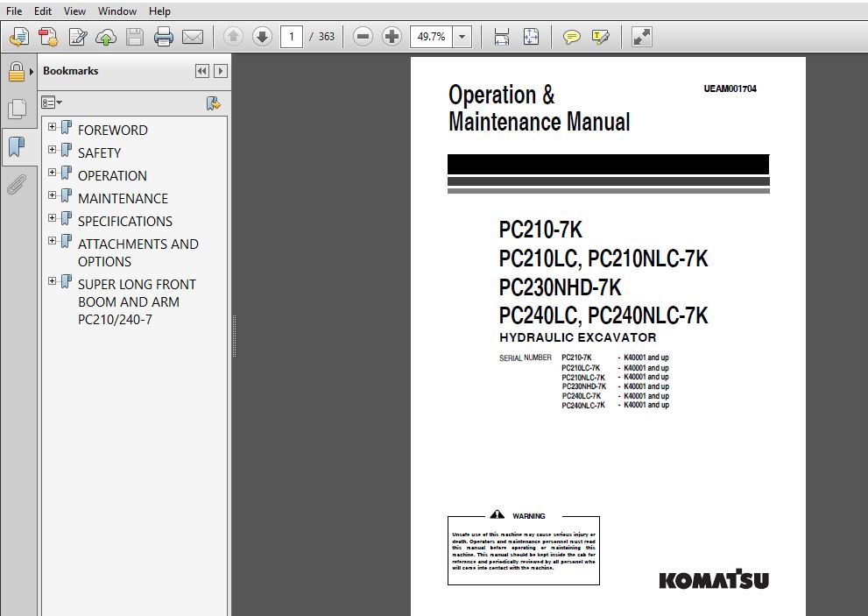Viewport: 868px width, 616px height.
Task: Jump to SAFETY bookmark
Action: (99, 152)
